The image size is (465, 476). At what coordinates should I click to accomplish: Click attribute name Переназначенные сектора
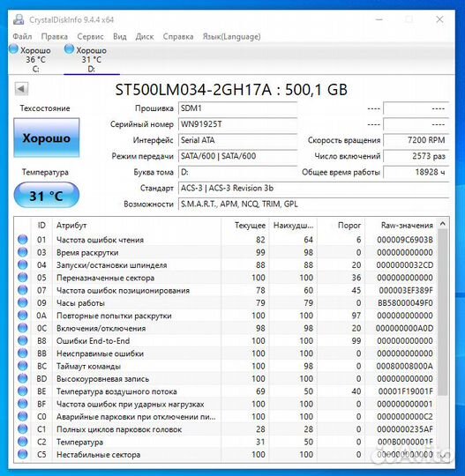(106, 278)
